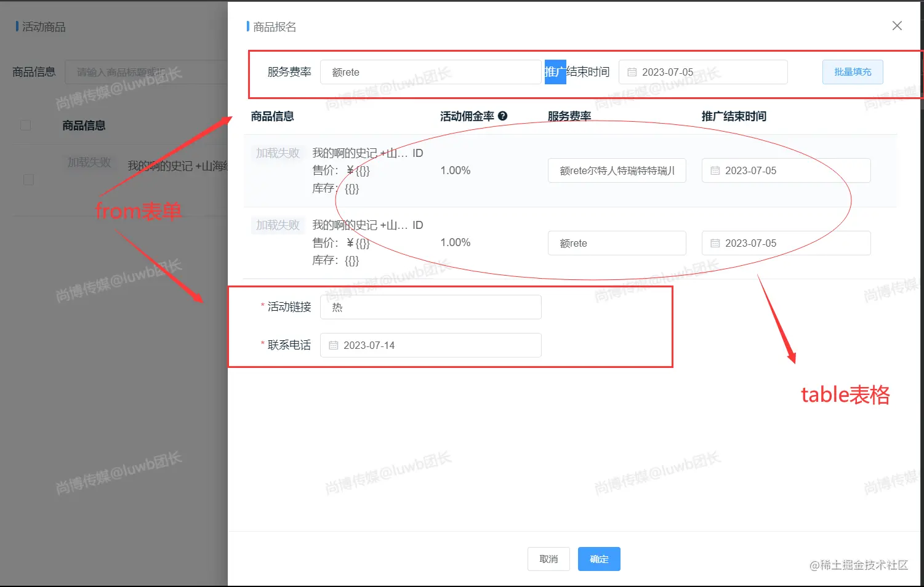Click the 确定 confirm button
The image size is (924, 587).
(x=598, y=559)
